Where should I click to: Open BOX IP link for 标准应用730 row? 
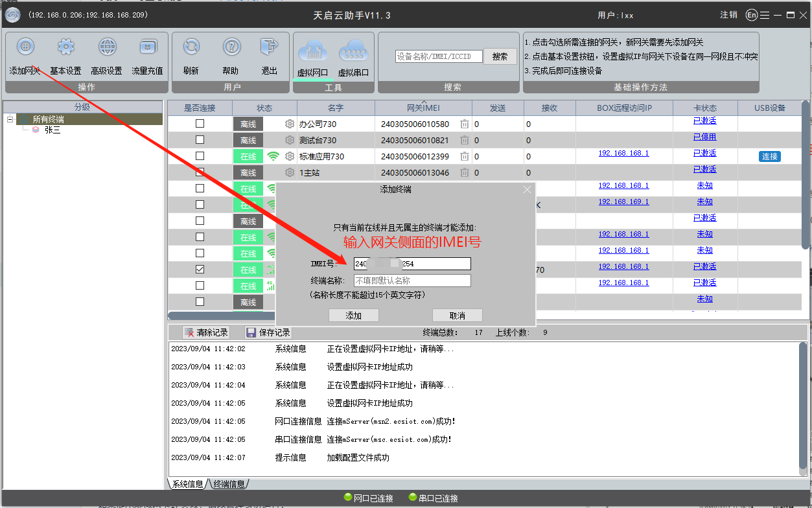coord(623,153)
